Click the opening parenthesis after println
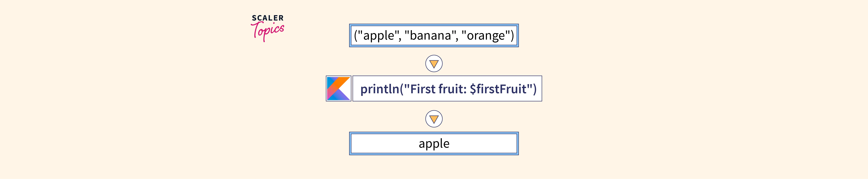868x179 pixels. pyautogui.click(x=401, y=89)
